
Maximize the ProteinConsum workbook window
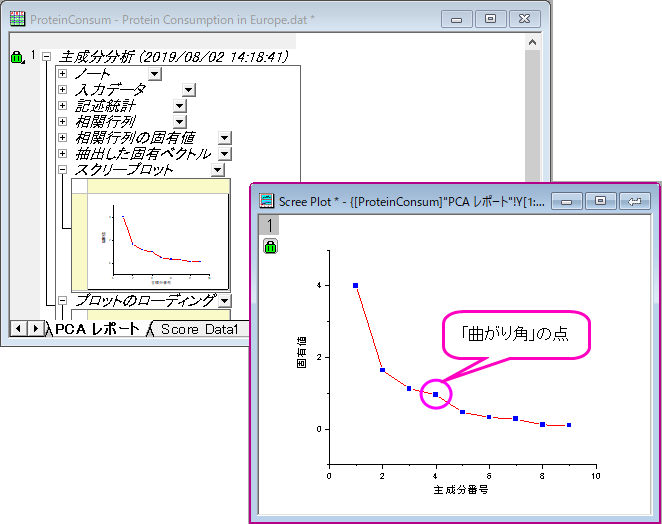click(x=490, y=19)
